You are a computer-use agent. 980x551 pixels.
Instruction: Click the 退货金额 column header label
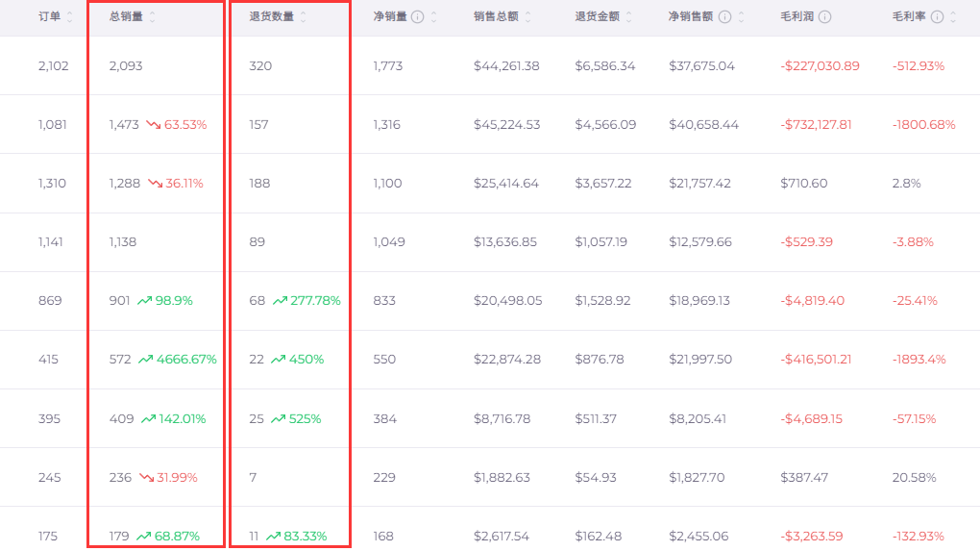click(598, 17)
